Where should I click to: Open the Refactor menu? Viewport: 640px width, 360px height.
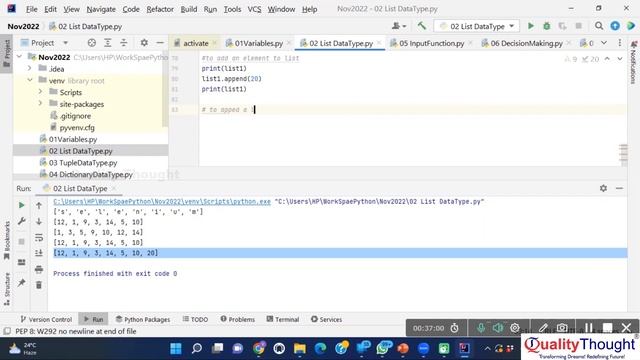[x=160, y=9]
